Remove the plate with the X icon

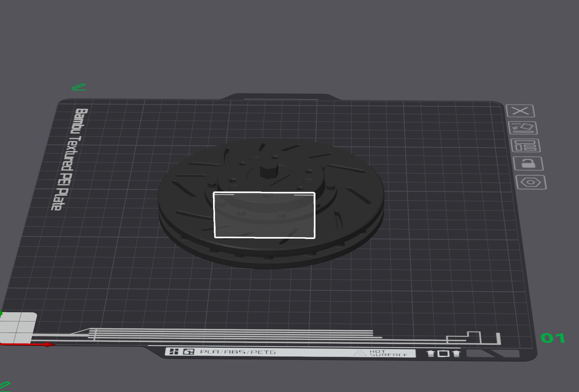point(520,111)
